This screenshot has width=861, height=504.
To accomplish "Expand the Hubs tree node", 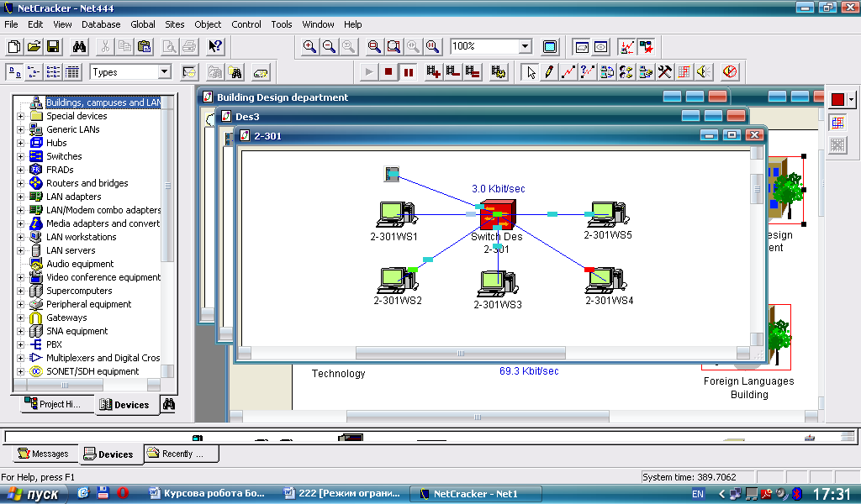I will click(x=20, y=143).
